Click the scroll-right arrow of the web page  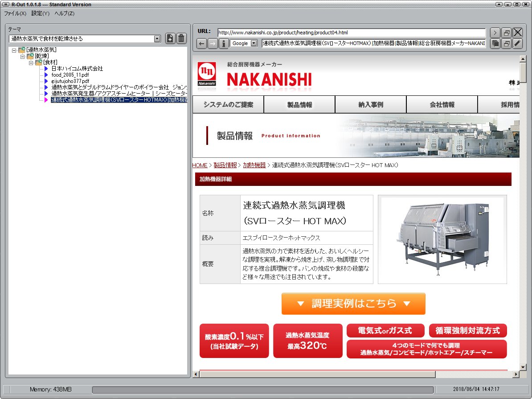(x=516, y=374)
